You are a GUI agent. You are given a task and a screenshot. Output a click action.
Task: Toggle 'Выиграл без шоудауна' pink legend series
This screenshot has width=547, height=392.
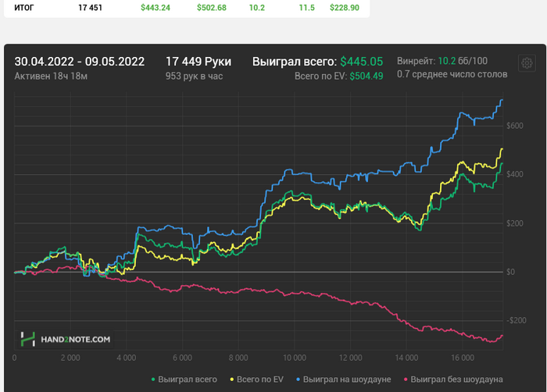pyautogui.click(x=453, y=380)
